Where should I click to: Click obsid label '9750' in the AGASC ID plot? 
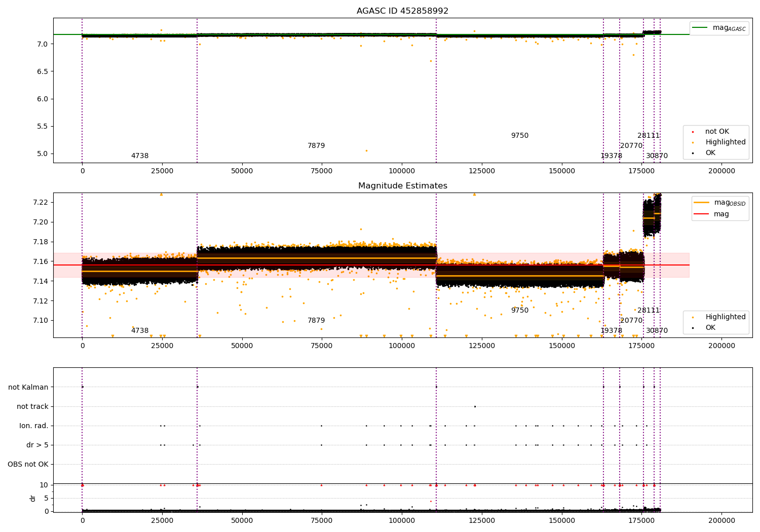[520, 136]
